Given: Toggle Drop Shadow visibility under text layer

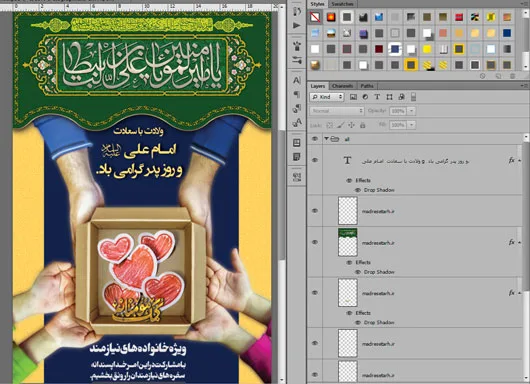Looking at the screenshot, I should coord(357,190).
